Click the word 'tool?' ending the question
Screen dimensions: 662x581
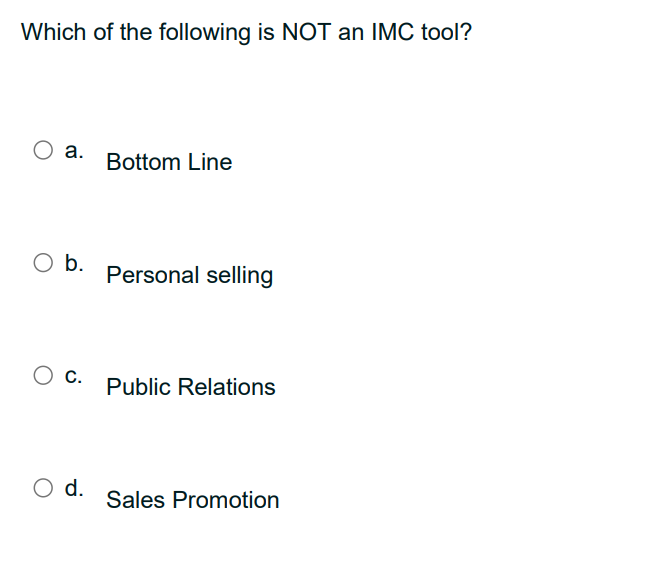(446, 32)
